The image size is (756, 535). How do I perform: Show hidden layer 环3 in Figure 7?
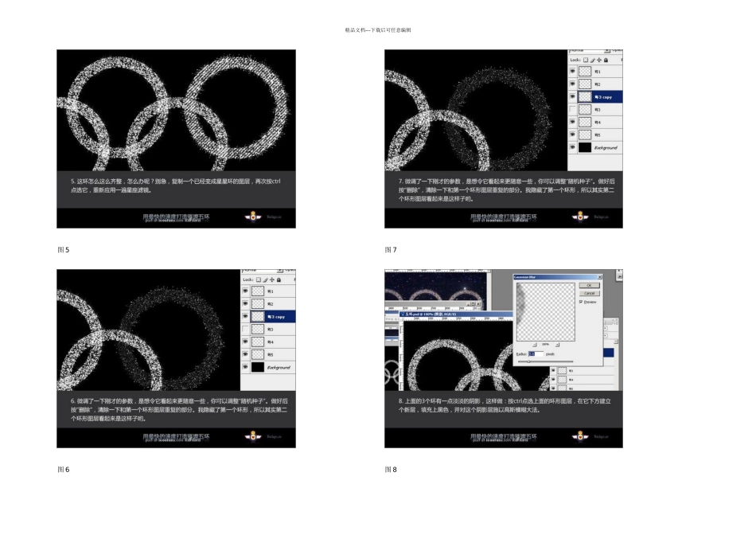(x=573, y=110)
